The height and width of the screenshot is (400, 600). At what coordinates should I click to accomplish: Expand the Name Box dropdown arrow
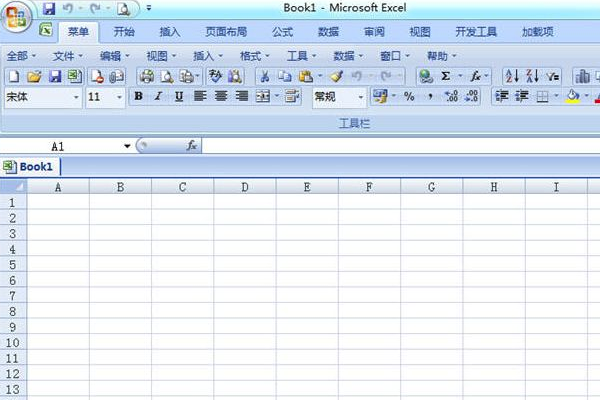click(127, 146)
